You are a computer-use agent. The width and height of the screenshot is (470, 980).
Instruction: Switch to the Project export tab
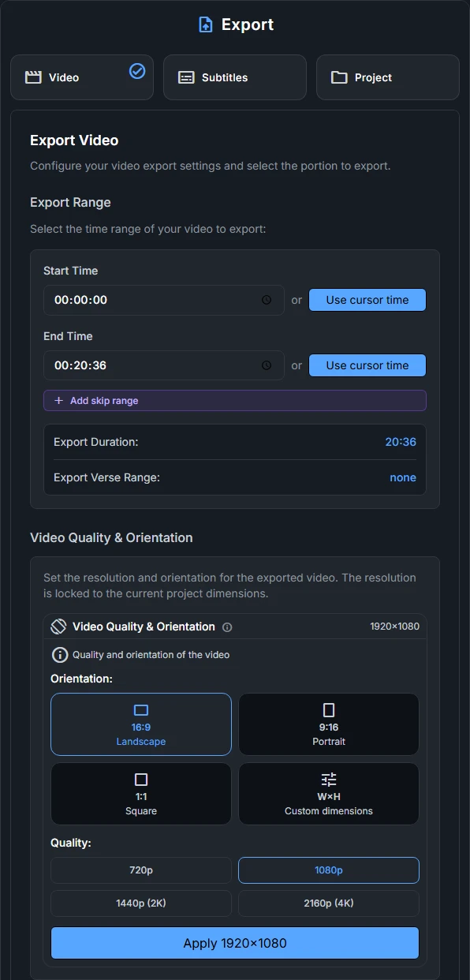(x=388, y=77)
